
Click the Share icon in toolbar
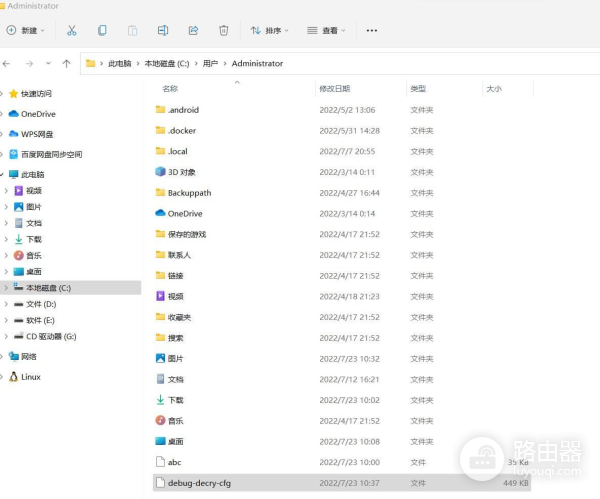tap(193, 30)
